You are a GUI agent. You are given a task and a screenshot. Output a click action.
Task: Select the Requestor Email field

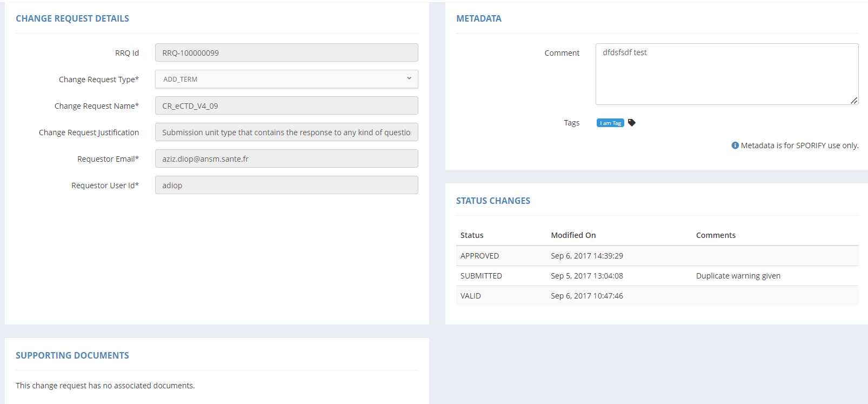pos(286,158)
